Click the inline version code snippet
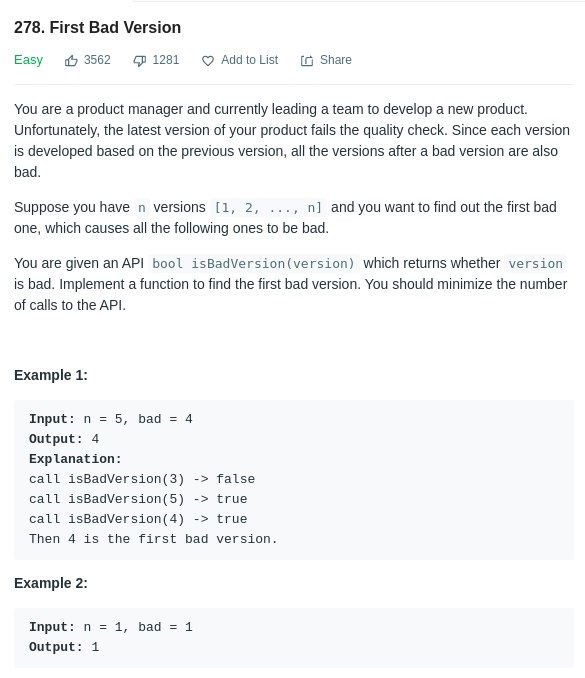 (x=535, y=263)
